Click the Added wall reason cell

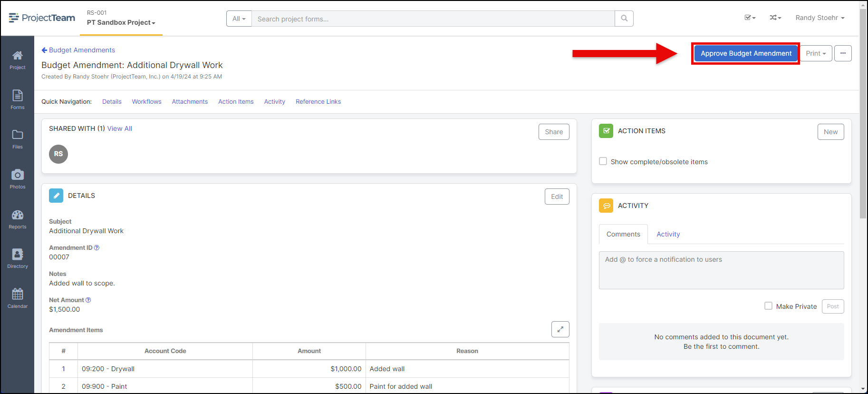click(467, 369)
